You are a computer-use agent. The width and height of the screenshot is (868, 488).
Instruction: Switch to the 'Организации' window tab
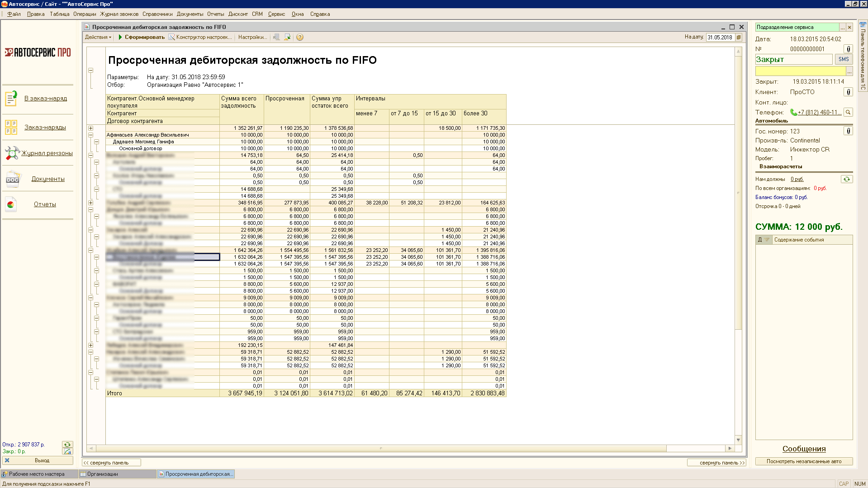[103, 474]
